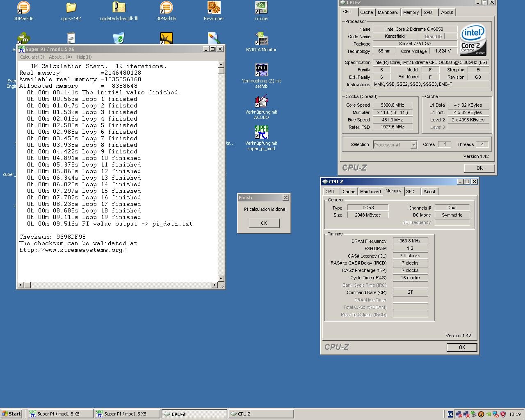Confirm OK in the PI calculation done dialog
This screenshot has width=525, height=420.
click(264, 223)
